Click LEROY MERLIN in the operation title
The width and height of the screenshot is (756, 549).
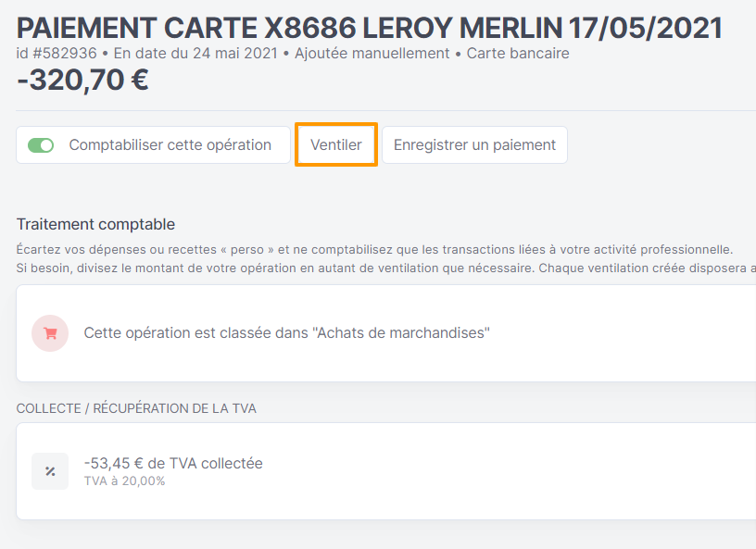tap(462, 28)
